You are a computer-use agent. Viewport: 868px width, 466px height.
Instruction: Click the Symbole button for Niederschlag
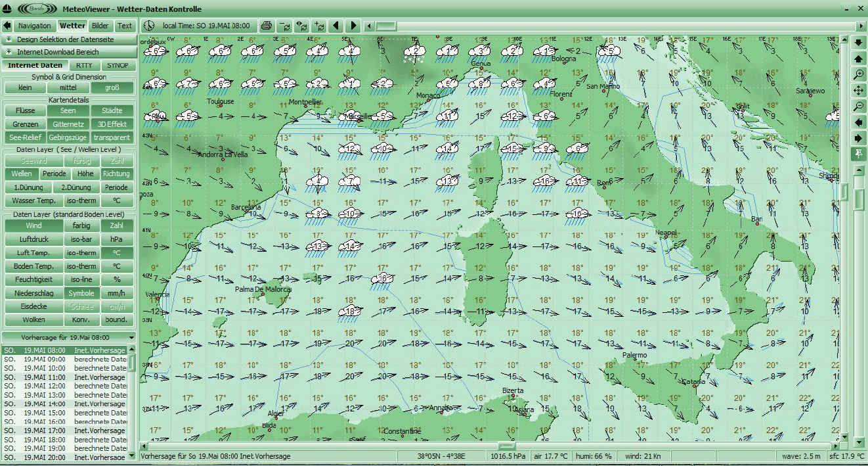click(81, 293)
